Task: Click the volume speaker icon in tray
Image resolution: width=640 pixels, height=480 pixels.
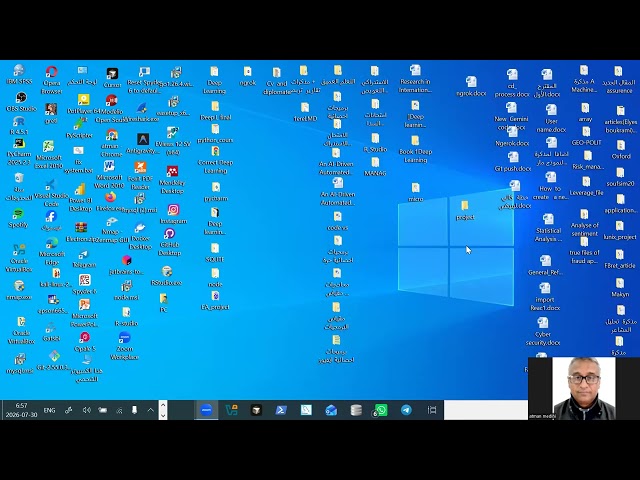Action: [x=87, y=410]
